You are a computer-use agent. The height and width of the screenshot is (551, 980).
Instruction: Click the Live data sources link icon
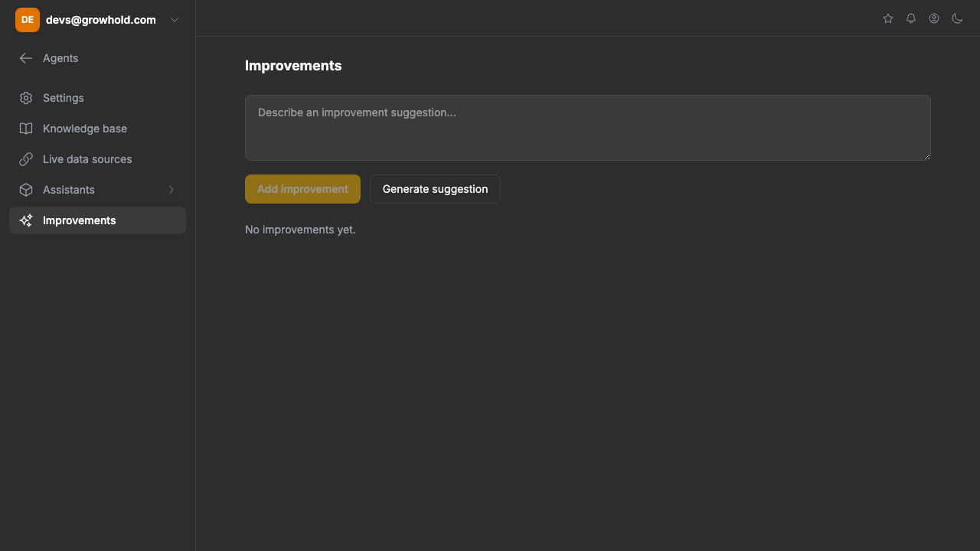coord(26,159)
